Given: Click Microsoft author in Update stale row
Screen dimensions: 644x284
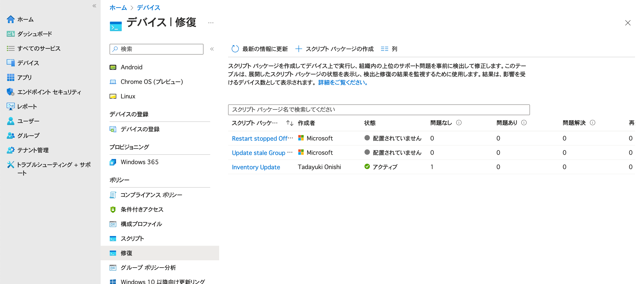Looking at the screenshot, I should [315, 153].
